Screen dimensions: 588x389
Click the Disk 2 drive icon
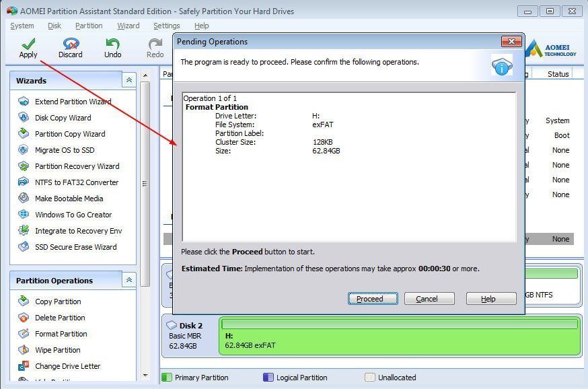click(x=172, y=325)
